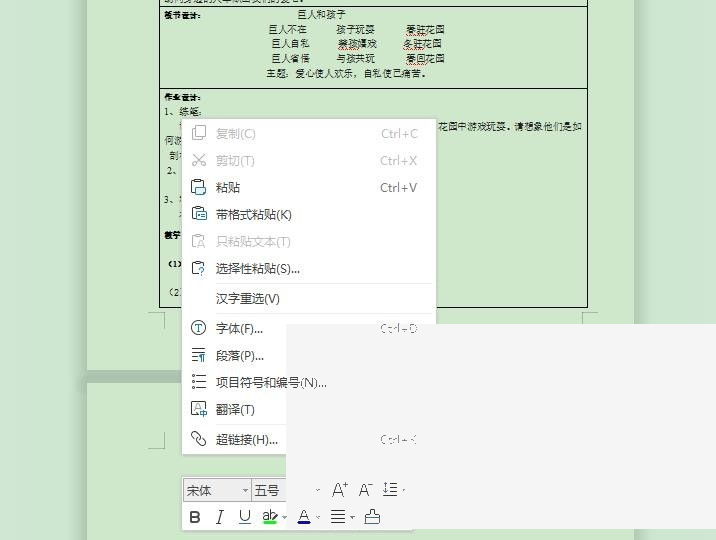Click the bullets and numbering icon
Image resolution: width=716 pixels, height=540 pixels.
pos(199,382)
